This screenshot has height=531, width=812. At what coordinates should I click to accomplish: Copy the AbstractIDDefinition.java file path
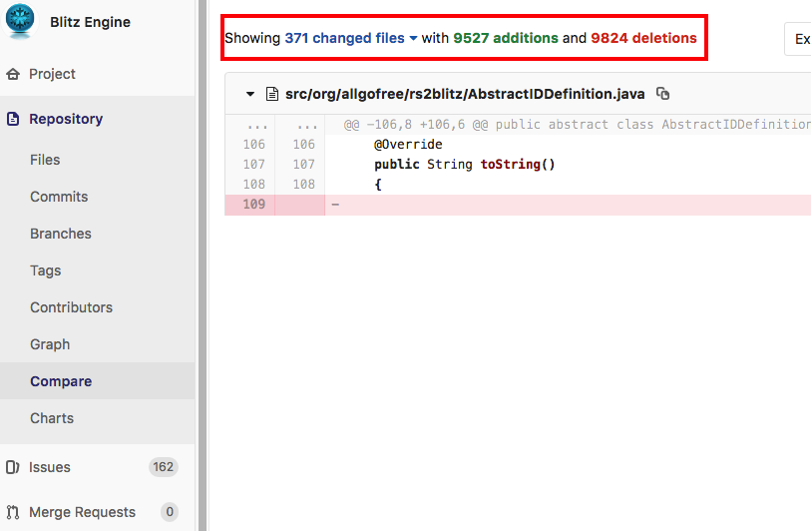tap(662, 94)
